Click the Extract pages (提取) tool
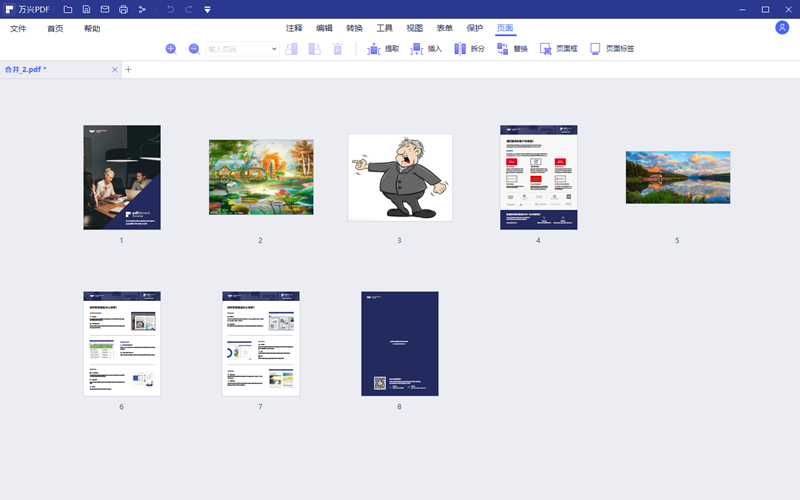Image resolution: width=800 pixels, height=500 pixels. click(x=383, y=48)
